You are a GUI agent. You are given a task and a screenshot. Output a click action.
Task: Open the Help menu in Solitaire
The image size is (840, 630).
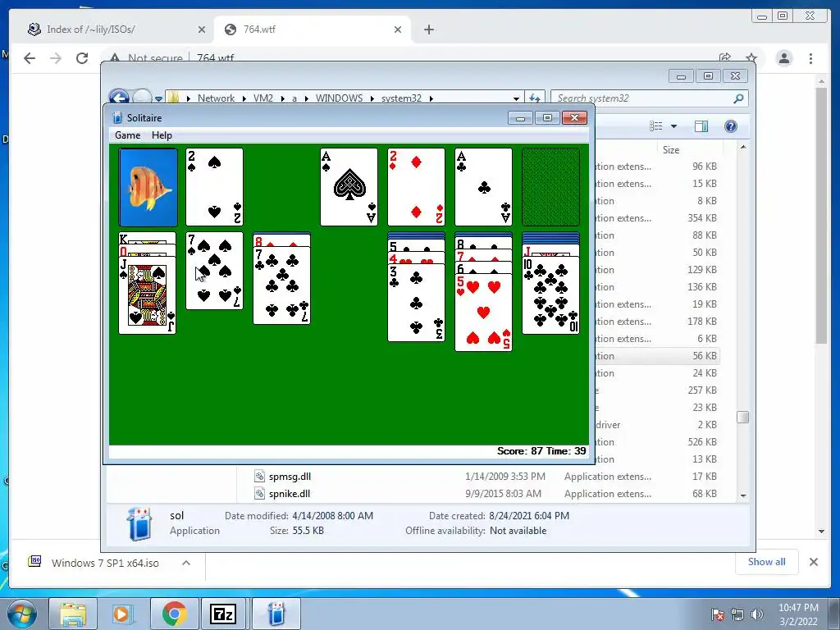(x=162, y=135)
